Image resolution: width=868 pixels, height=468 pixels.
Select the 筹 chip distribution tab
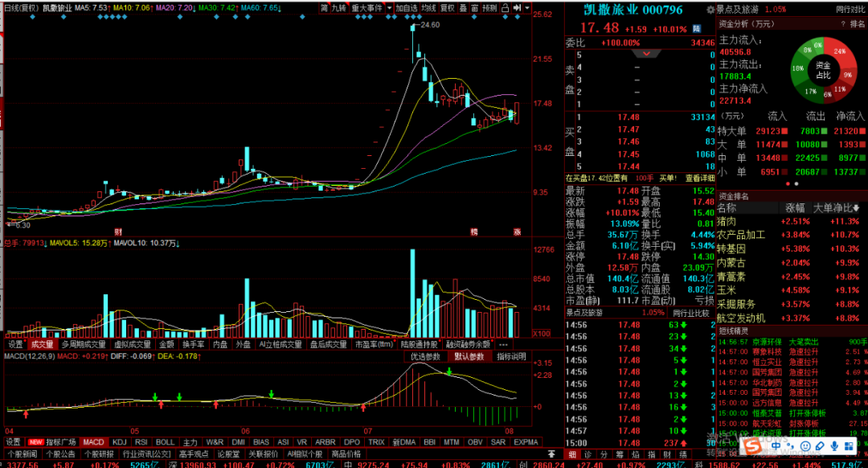[620, 454]
